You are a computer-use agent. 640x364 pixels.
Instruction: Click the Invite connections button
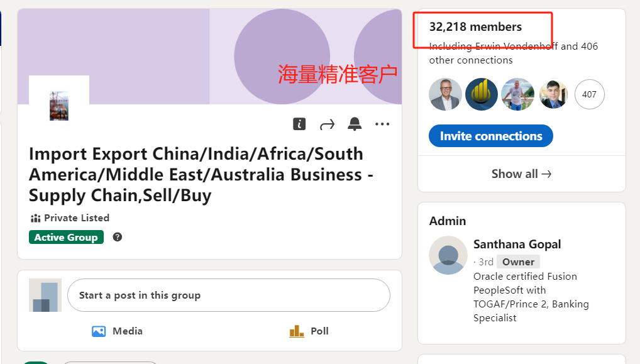(490, 136)
